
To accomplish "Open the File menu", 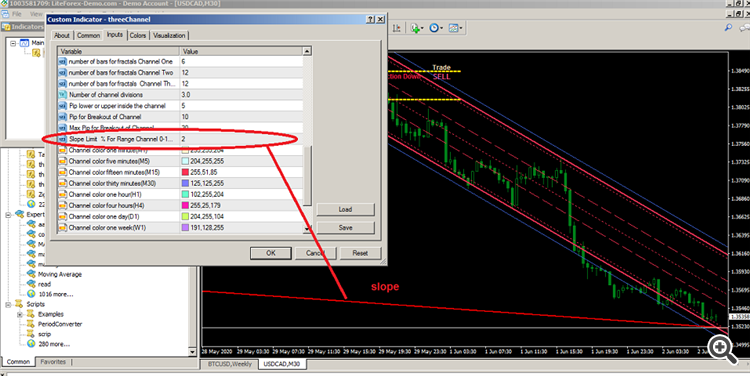I will pyautogui.click(x=17, y=14).
